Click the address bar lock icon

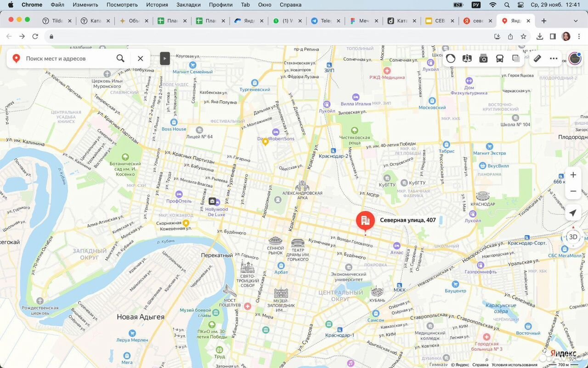[51, 36]
